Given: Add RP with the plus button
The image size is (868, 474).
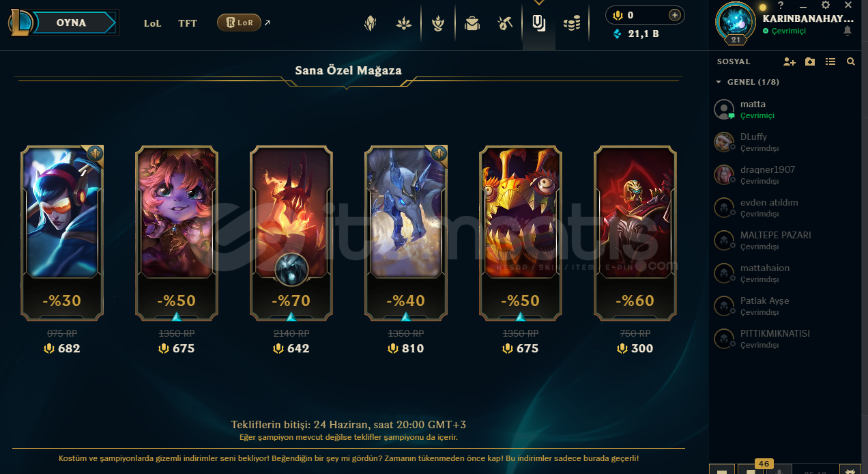Looking at the screenshot, I should click(x=674, y=15).
